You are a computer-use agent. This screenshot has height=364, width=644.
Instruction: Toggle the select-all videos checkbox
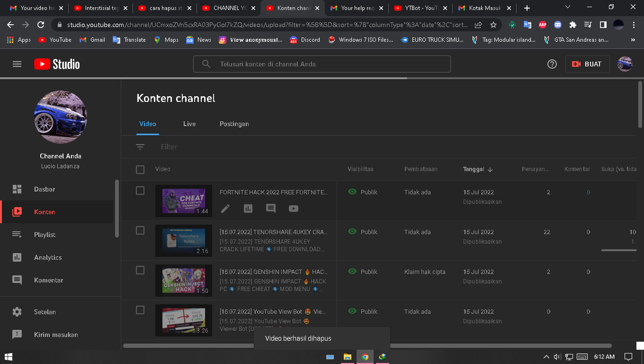(x=140, y=170)
